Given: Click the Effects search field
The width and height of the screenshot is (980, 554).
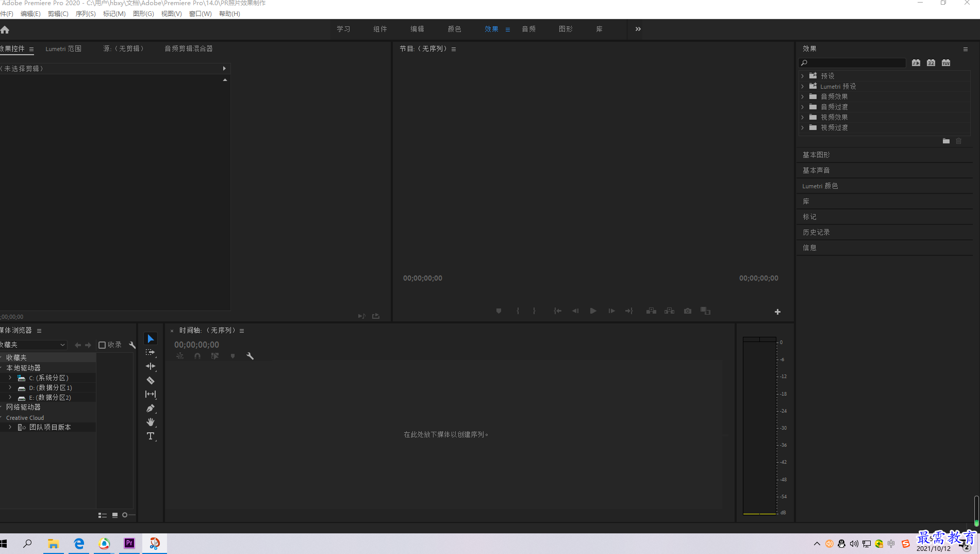Looking at the screenshot, I should coord(852,63).
